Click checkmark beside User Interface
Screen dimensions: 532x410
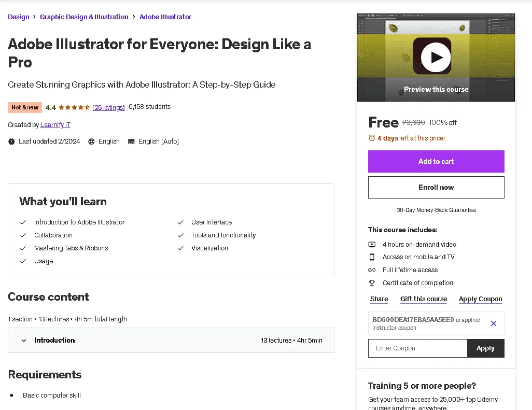[180, 222]
